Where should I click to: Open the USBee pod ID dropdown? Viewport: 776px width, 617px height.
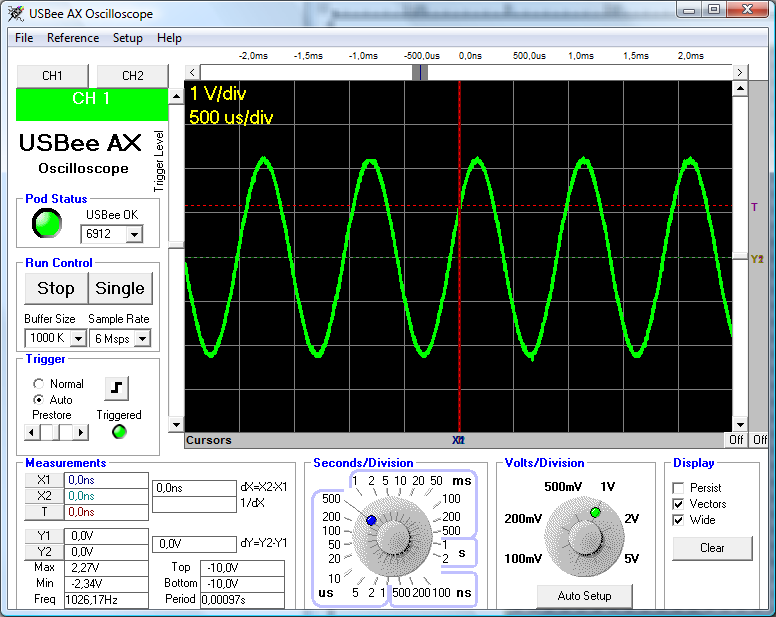pyautogui.click(x=133, y=234)
